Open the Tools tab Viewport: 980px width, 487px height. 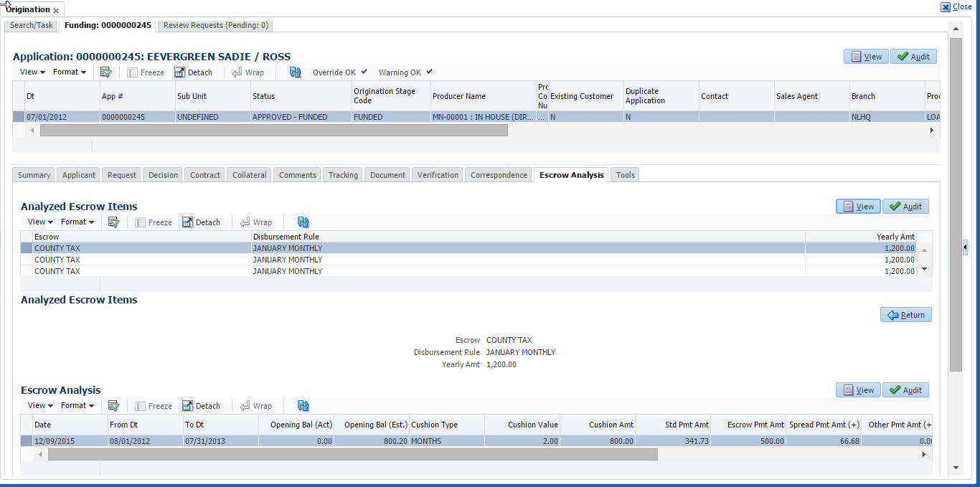[625, 175]
